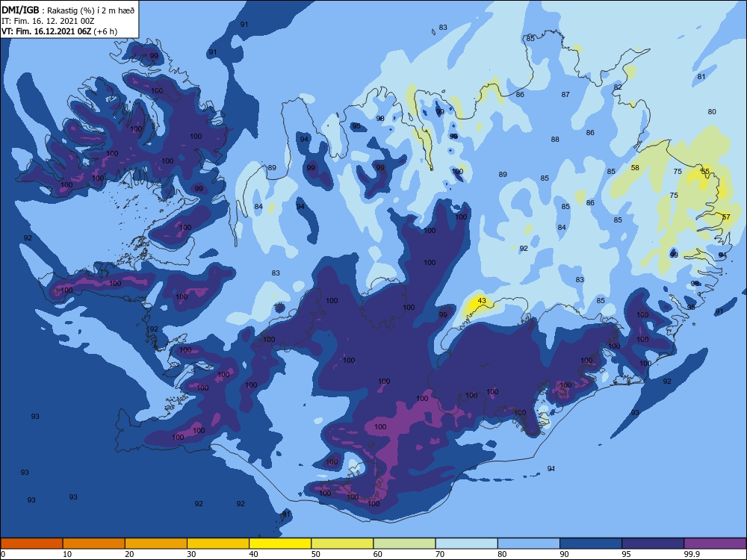
Task: Click the "DMI/IGB" title text
Action: point(20,10)
